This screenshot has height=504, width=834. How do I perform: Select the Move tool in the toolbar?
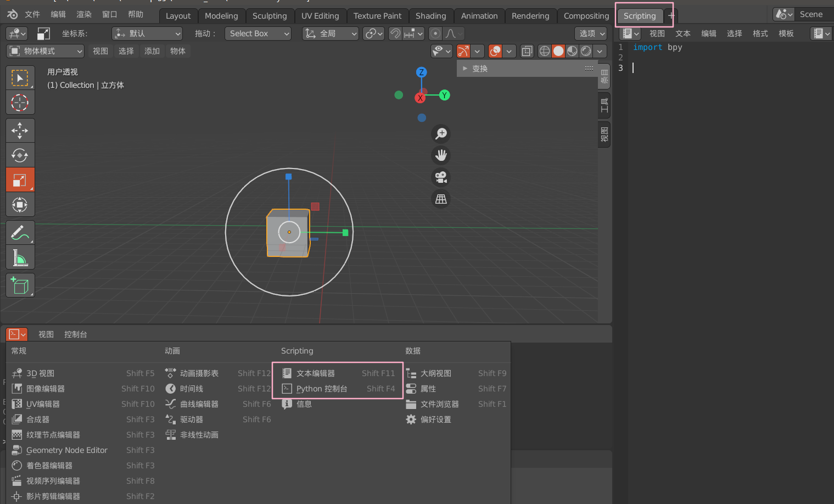tap(20, 130)
